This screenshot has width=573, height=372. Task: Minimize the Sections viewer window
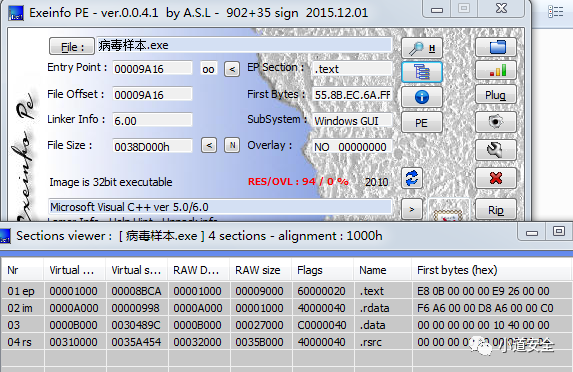pos(532,232)
